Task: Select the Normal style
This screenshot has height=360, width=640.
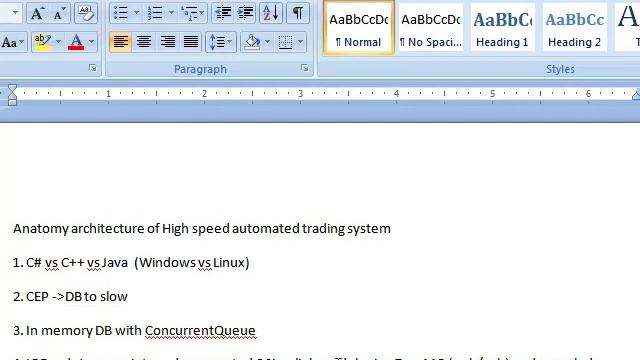Action: click(359, 28)
